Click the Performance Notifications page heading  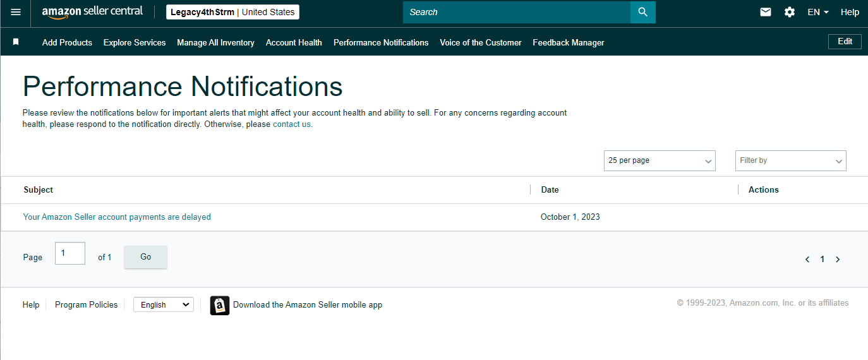183,86
